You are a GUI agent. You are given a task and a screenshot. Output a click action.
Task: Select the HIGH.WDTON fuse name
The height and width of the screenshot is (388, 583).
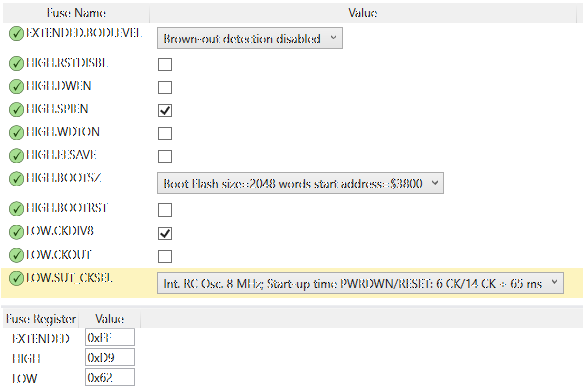(x=62, y=132)
